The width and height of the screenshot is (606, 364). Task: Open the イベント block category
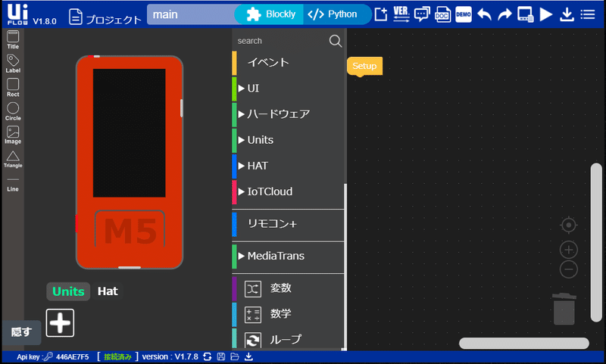(288, 63)
